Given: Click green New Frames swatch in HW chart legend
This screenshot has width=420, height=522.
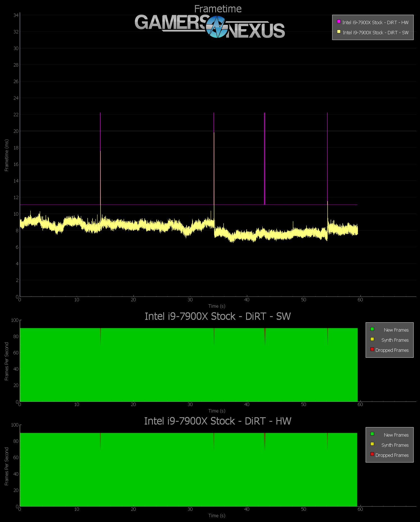Looking at the screenshot, I should coord(372,434).
